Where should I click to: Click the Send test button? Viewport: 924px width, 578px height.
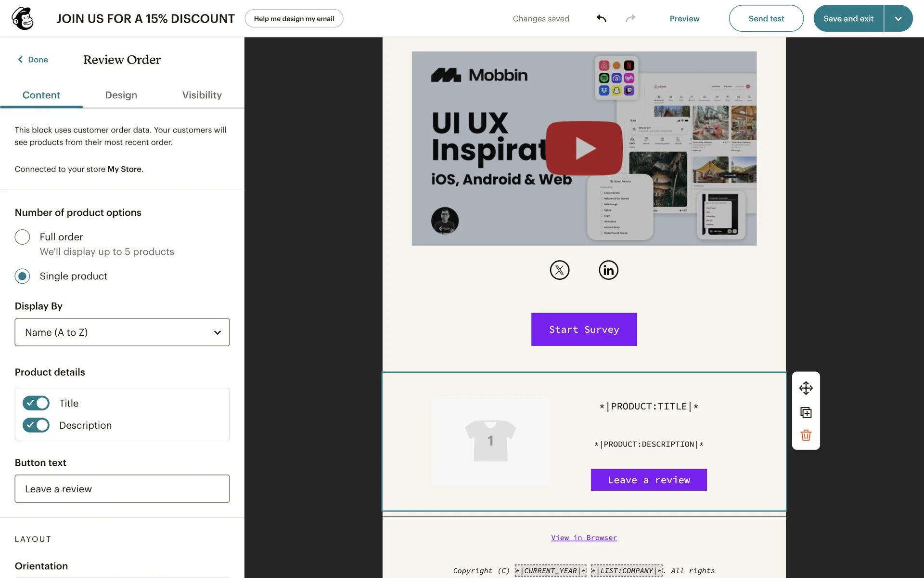pyautogui.click(x=766, y=18)
